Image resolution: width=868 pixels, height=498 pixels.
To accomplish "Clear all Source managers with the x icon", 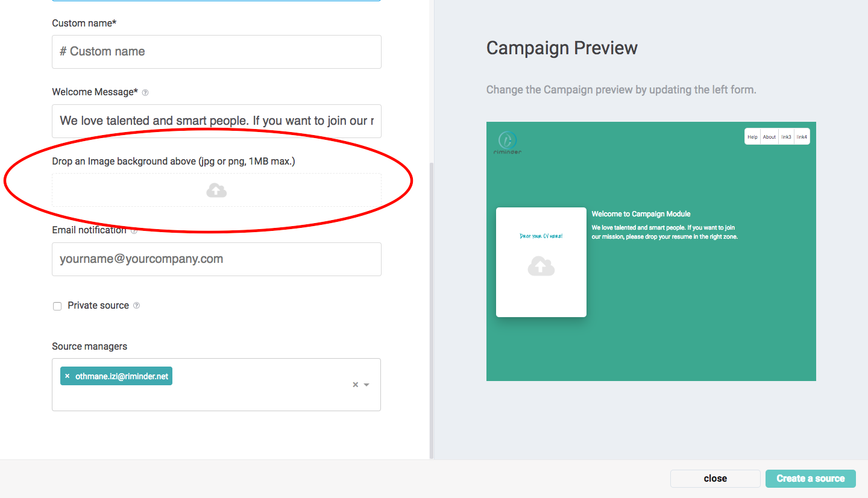I will 355,385.
